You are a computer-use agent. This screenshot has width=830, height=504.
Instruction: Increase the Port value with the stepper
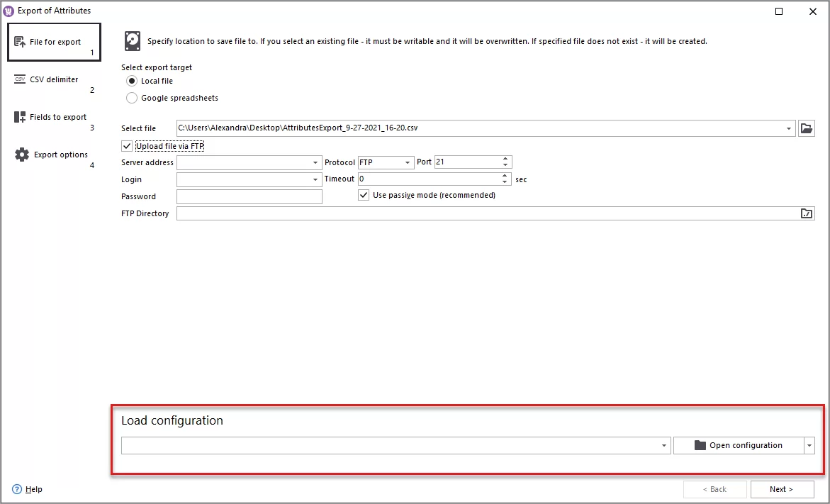(505, 158)
